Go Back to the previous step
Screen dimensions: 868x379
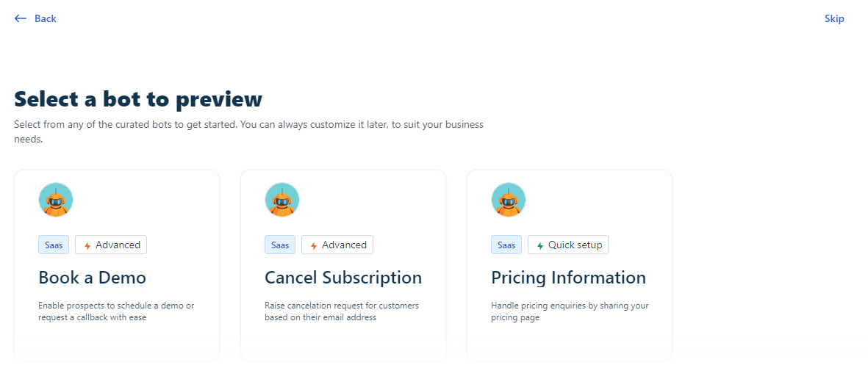(x=35, y=19)
